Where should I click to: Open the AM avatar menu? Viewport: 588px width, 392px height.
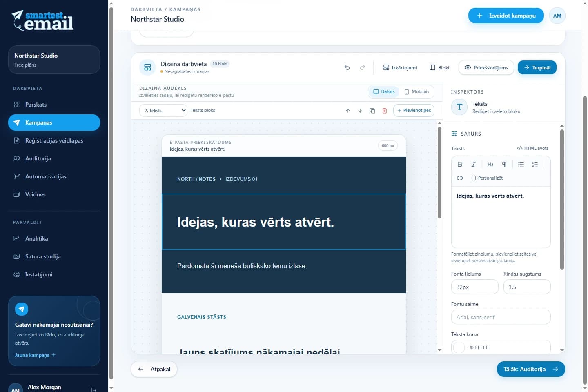tap(557, 16)
